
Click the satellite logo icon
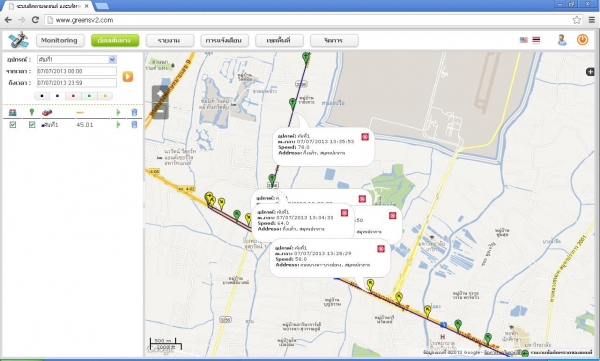point(18,40)
